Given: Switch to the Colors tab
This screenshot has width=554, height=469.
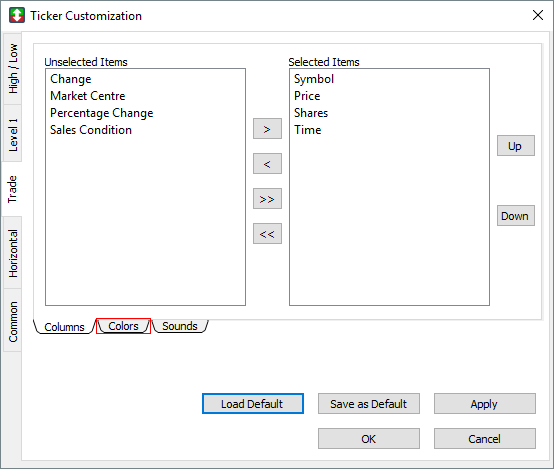Looking at the screenshot, I should 123,326.
